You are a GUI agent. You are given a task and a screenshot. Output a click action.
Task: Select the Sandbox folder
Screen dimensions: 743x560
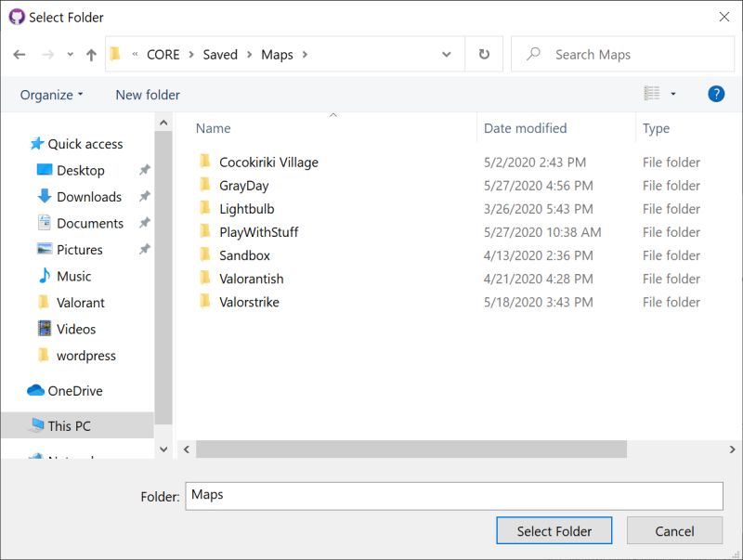click(x=246, y=255)
